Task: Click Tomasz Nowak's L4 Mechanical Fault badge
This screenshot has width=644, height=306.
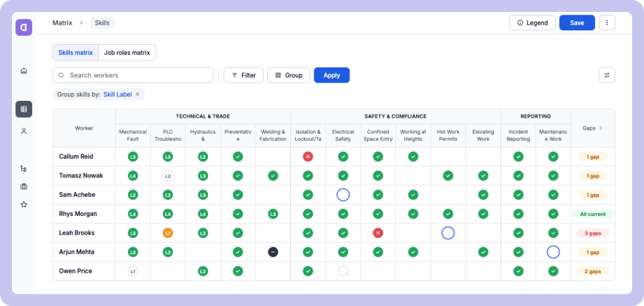Action: coord(133,176)
